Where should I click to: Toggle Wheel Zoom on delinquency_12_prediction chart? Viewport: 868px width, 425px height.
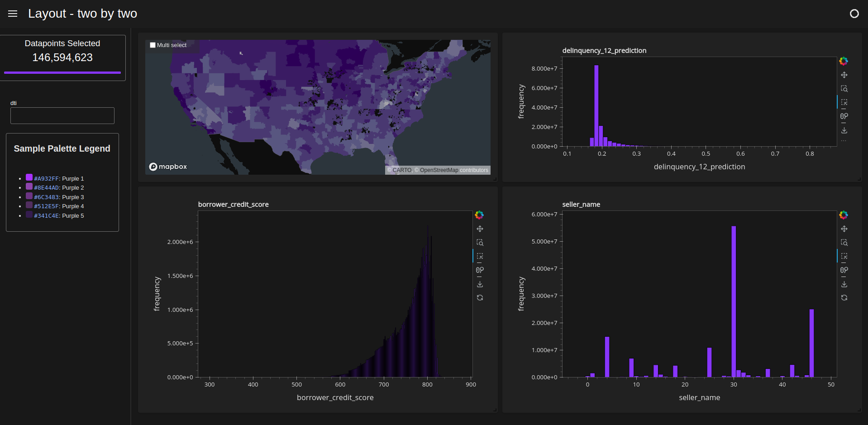pyautogui.click(x=844, y=116)
